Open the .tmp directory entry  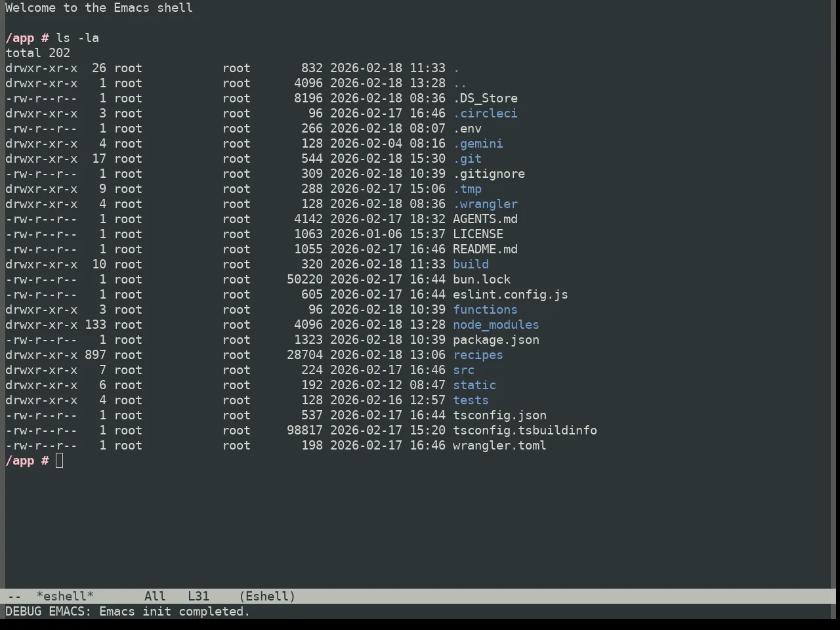click(467, 189)
